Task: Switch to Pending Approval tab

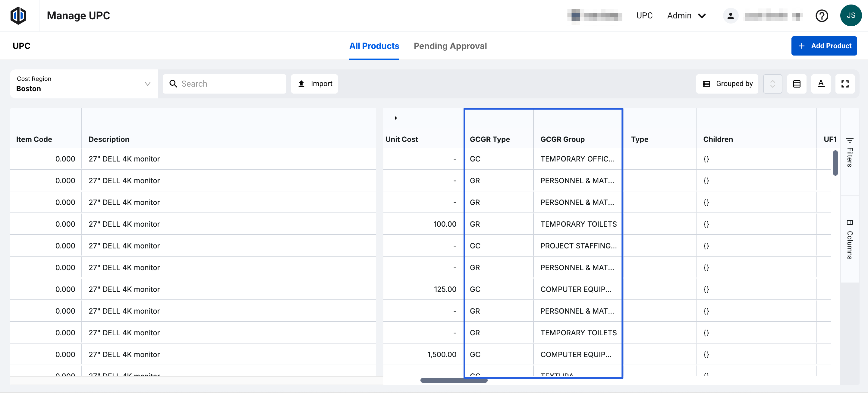Action: pyautogui.click(x=450, y=46)
